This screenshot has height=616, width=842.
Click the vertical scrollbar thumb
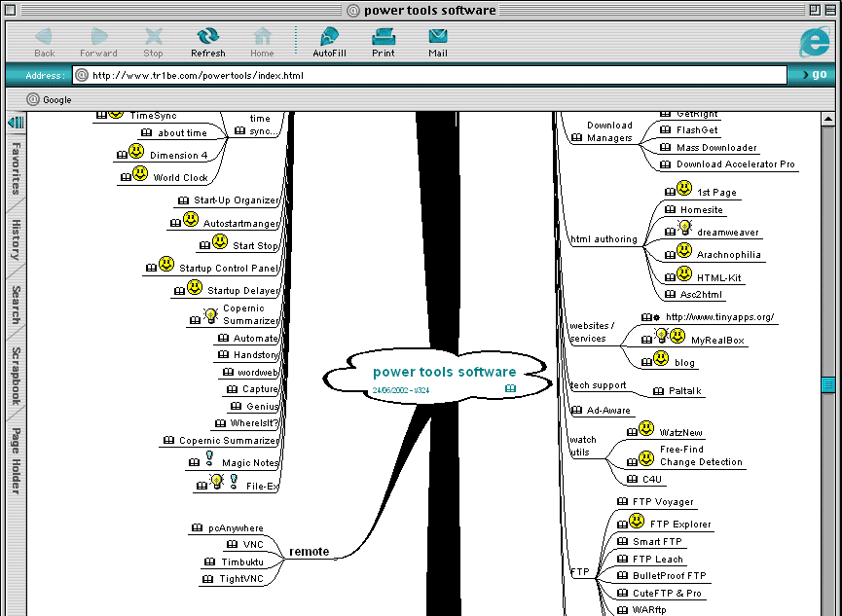(x=828, y=383)
